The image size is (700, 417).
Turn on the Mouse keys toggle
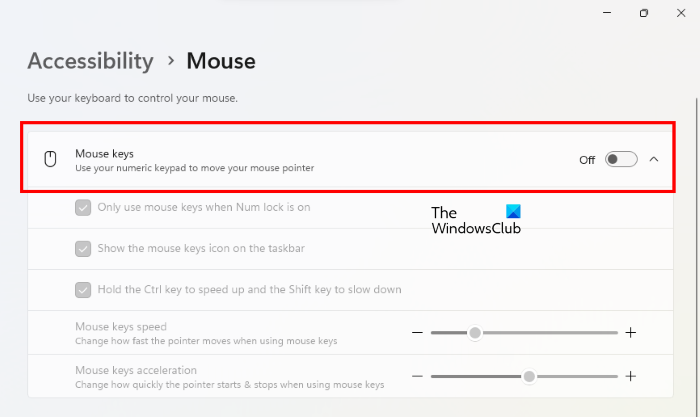click(621, 159)
